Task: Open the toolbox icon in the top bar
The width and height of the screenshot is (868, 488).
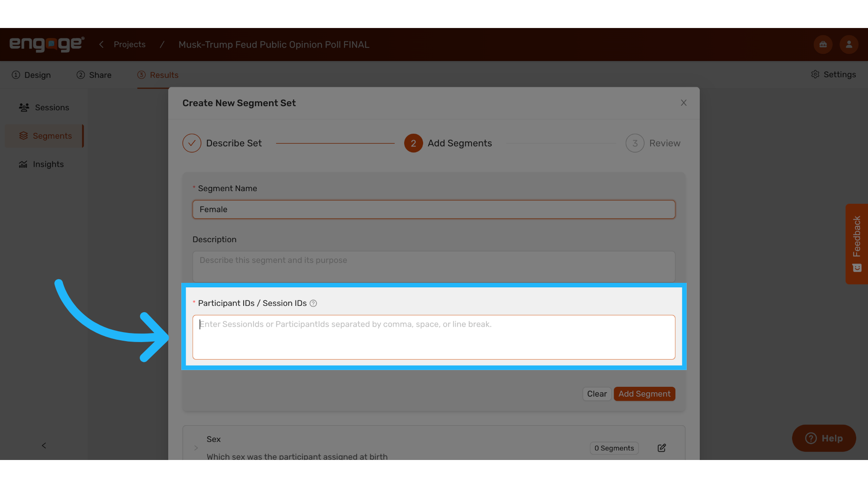Action: tap(823, 44)
